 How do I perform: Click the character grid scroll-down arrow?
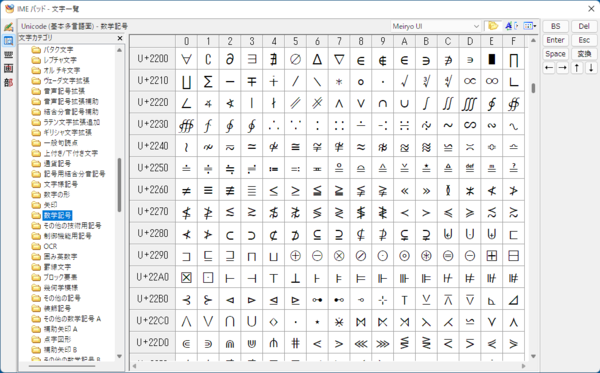pos(533,357)
